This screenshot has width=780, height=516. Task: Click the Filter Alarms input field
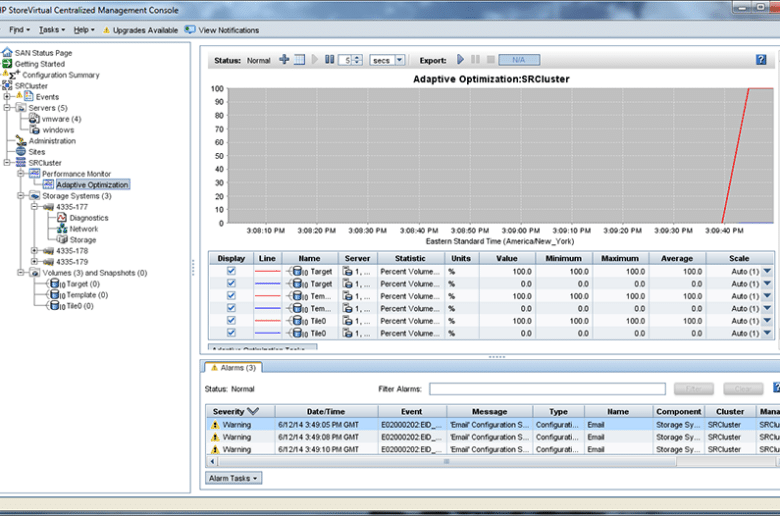[x=547, y=389]
